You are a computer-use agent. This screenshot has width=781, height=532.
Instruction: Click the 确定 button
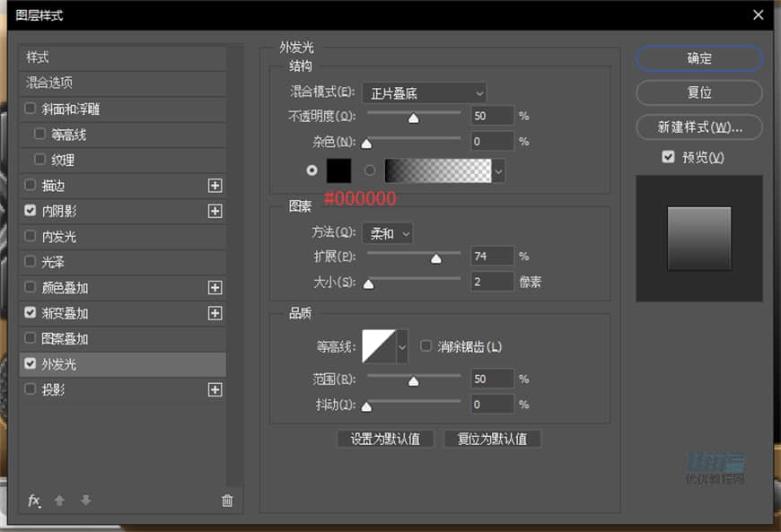698,58
